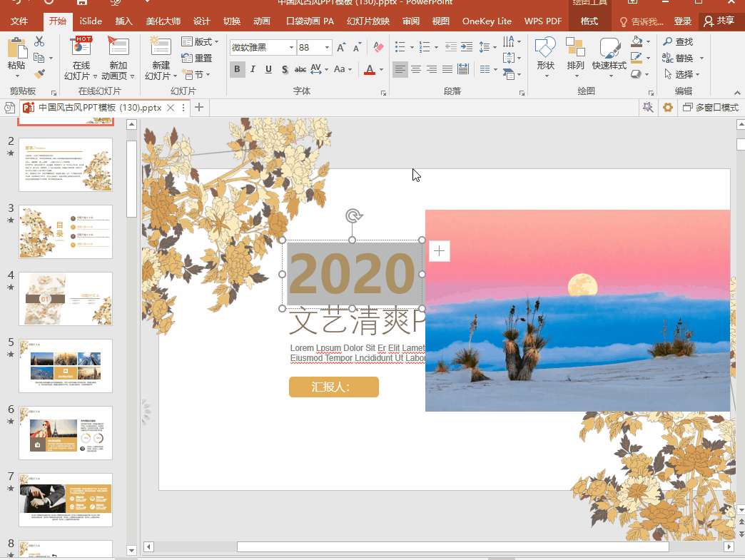Click the Paste clipboard icon
The height and width of the screenshot is (560, 745).
point(16,48)
